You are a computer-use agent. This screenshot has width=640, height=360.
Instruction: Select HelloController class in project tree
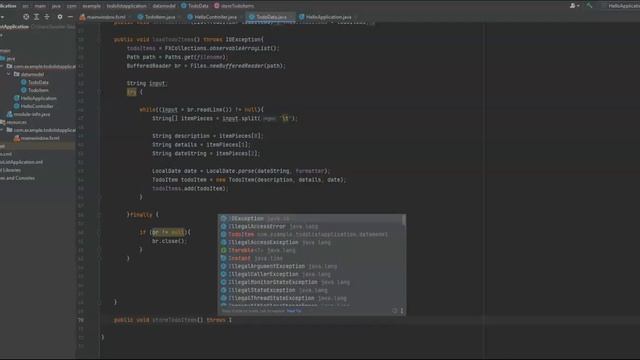pos(34,106)
